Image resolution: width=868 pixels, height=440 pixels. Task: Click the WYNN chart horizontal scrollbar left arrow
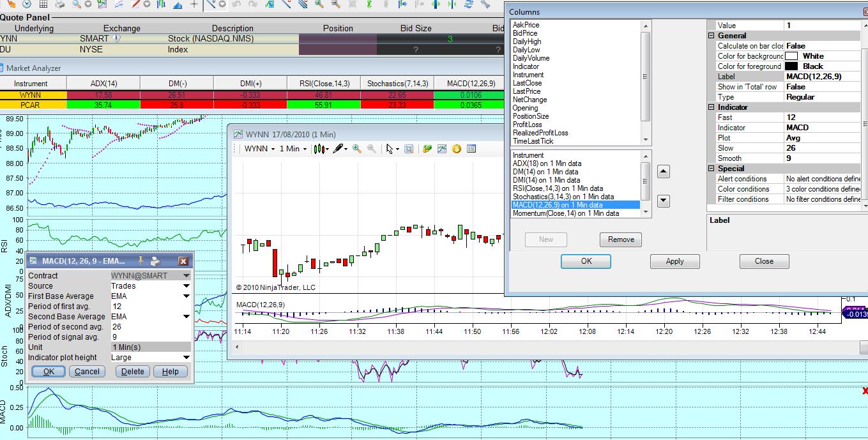pos(237,347)
